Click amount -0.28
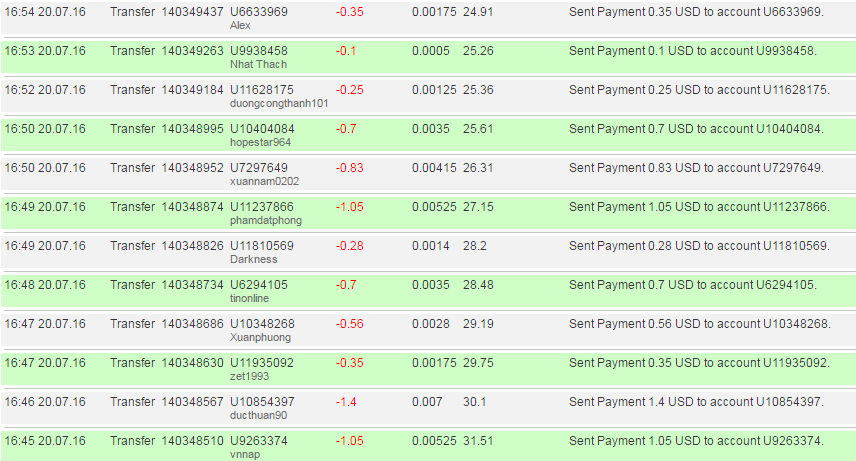This screenshot has width=856, height=461. [349, 246]
